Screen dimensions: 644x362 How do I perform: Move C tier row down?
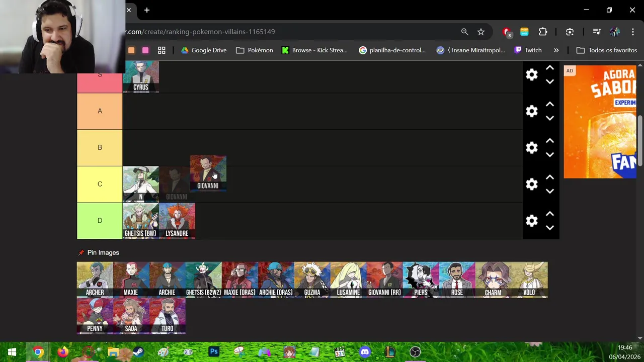550,191
